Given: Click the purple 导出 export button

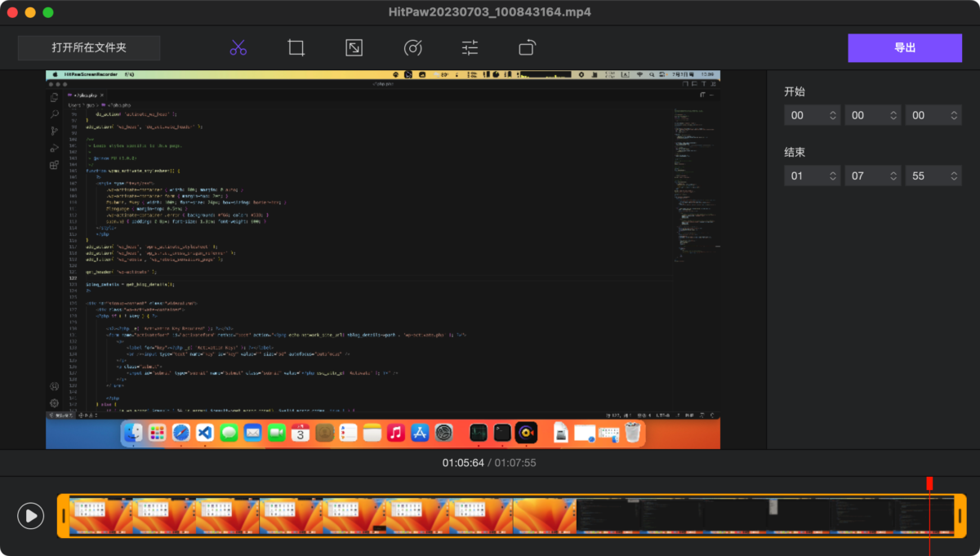Looking at the screenshot, I should pos(905,47).
